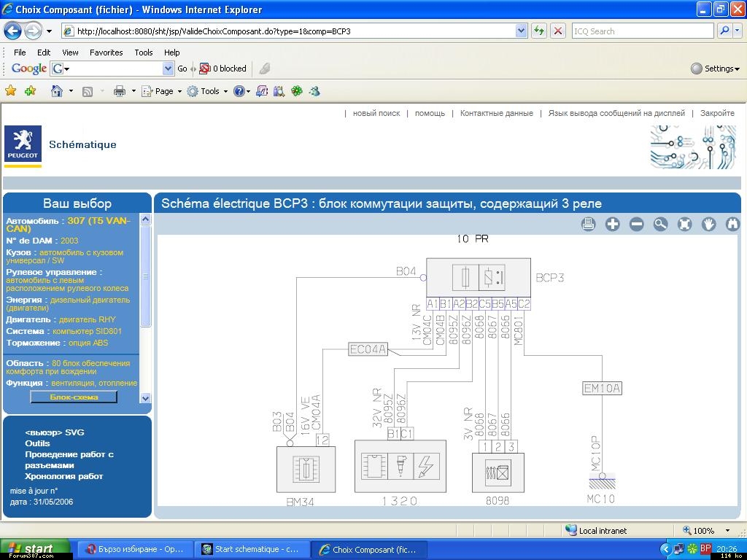Click the Research books icon in toolbar
Viewport: 747px width, 560px height.
(x=279, y=91)
